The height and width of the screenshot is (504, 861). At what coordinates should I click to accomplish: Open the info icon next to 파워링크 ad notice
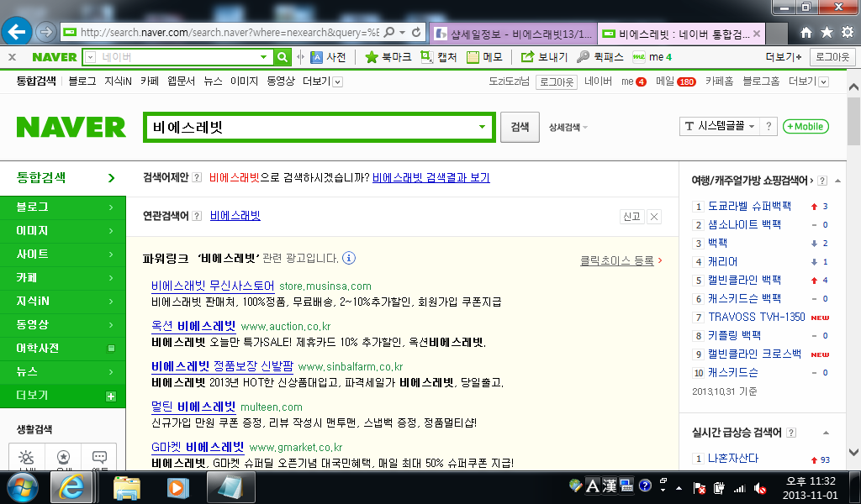tap(349, 258)
